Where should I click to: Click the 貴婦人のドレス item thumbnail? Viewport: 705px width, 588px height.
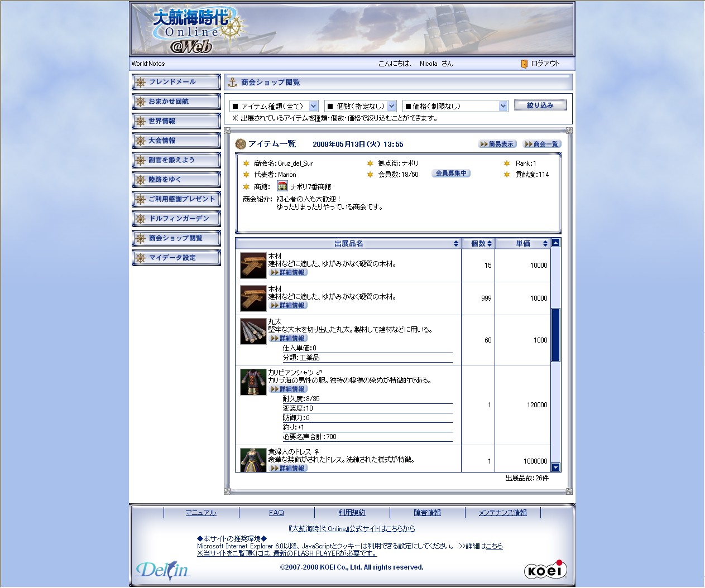click(253, 460)
